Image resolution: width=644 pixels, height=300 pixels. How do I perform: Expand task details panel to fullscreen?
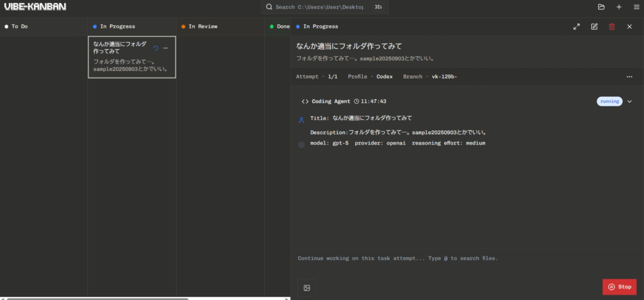pyautogui.click(x=577, y=26)
